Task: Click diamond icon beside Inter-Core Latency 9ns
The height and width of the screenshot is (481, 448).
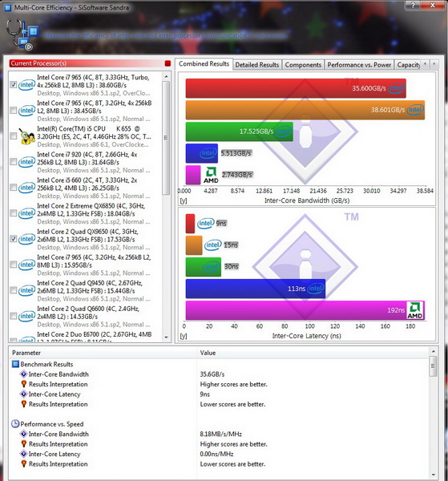Action: click(x=23, y=394)
